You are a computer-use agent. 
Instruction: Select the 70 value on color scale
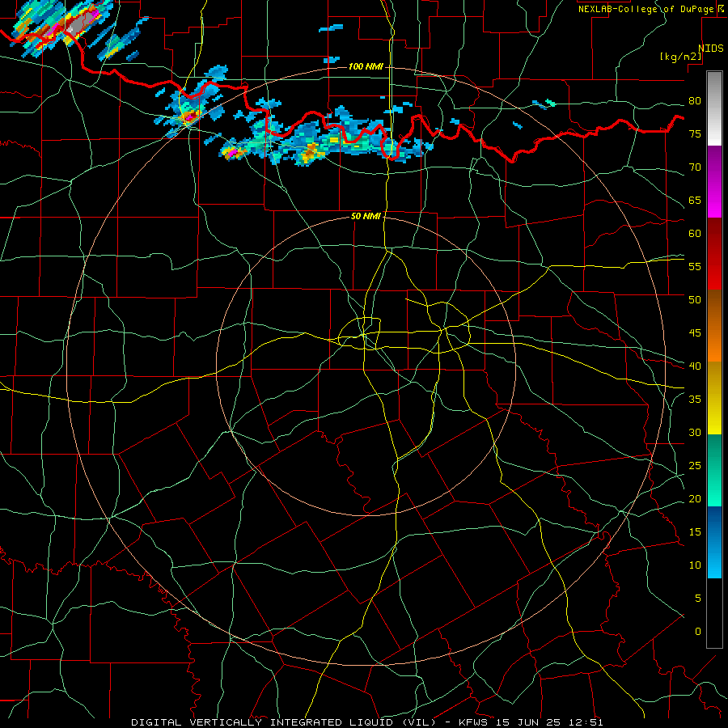click(695, 167)
